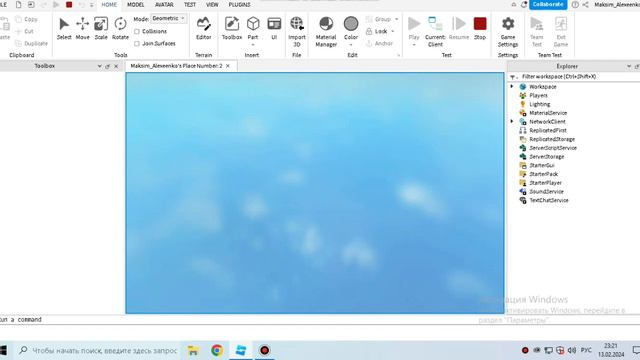
Task: Open the Toolbox panel options arrow
Action: 99,66
